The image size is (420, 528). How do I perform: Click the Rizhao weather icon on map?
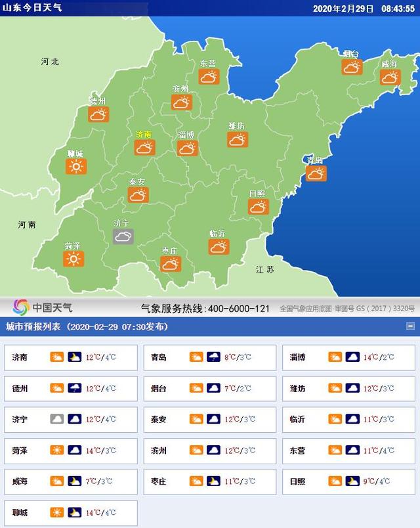point(259,207)
